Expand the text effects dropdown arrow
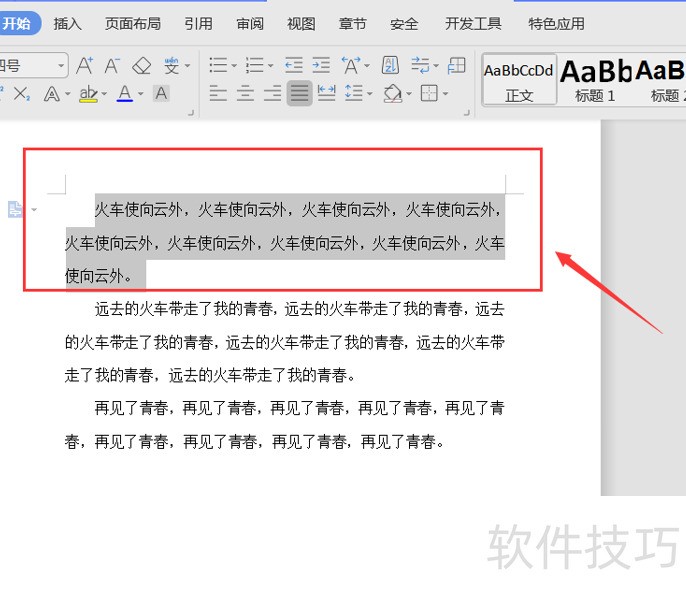 point(67,94)
